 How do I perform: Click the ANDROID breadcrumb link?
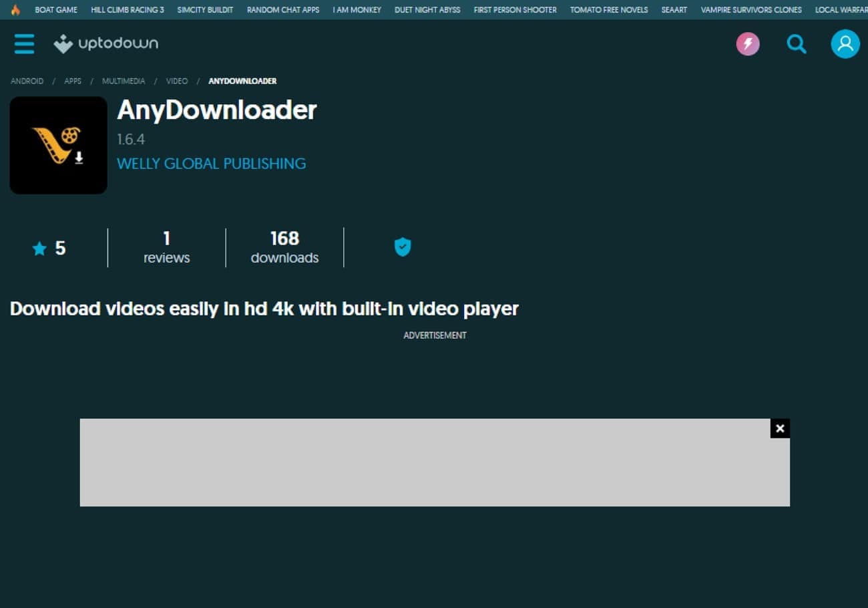[x=26, y=81]
